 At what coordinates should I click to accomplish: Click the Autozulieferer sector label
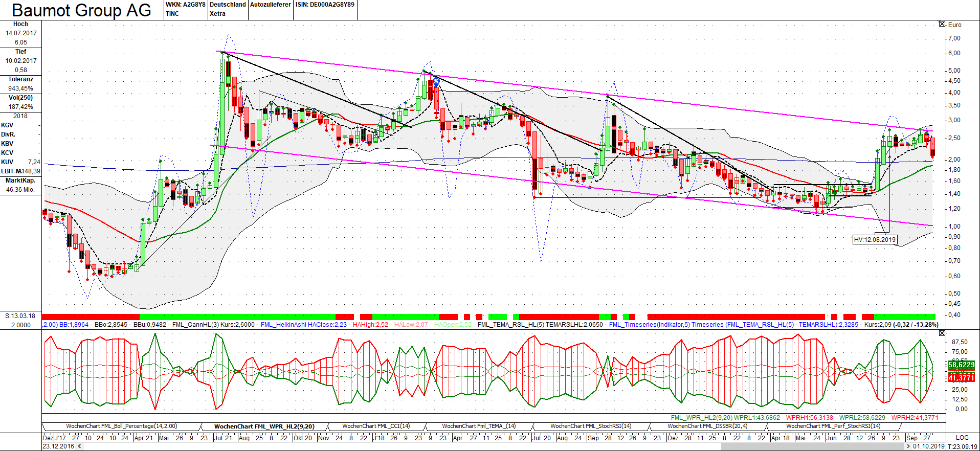tap(271, 5)
